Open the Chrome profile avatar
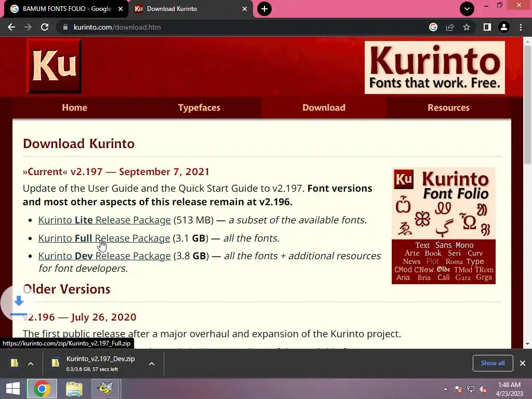The width and height of the screenshot is (532, 399). point(504,27)
